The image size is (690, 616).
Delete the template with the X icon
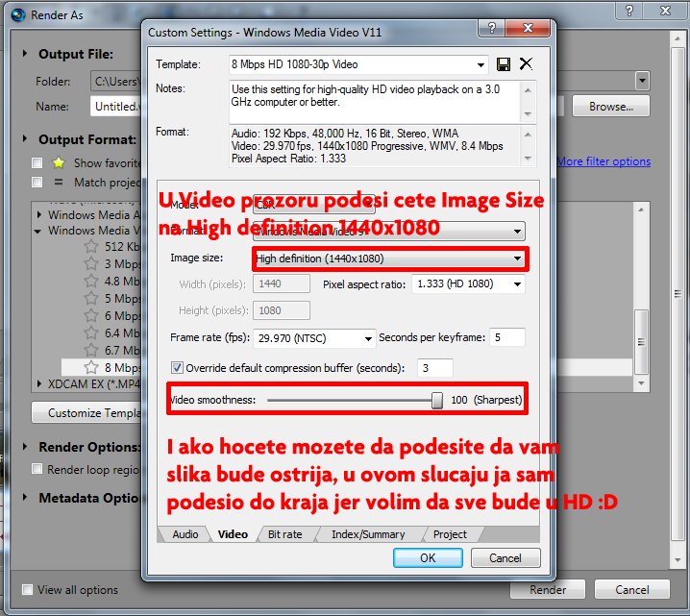point(526,64)
